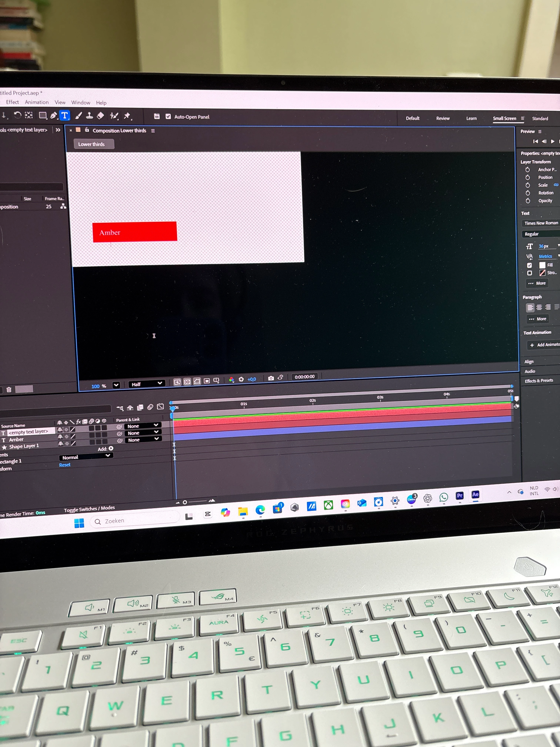
Task: Click the blue Reset link
Action: (x=64, y=465)
